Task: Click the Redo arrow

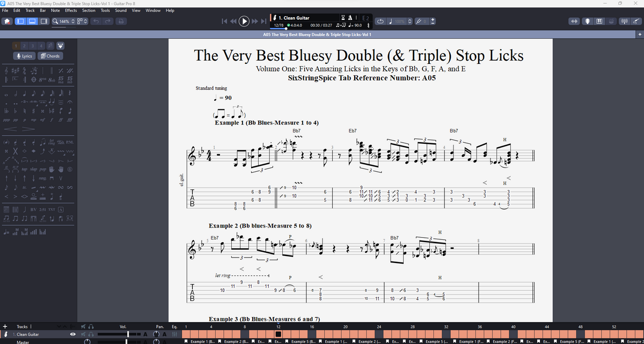Action: (108, 21)
